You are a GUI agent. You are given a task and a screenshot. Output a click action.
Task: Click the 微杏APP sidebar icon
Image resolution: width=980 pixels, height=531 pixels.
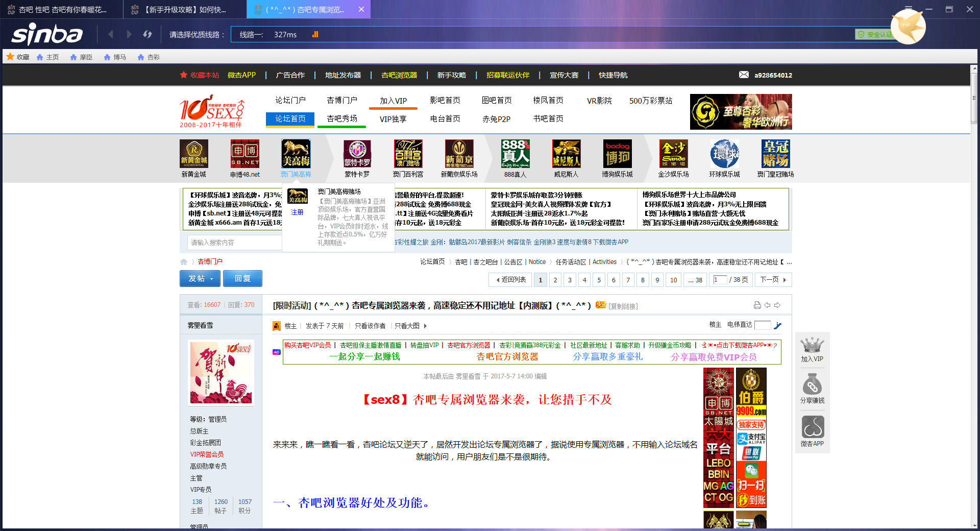point(812,431)
